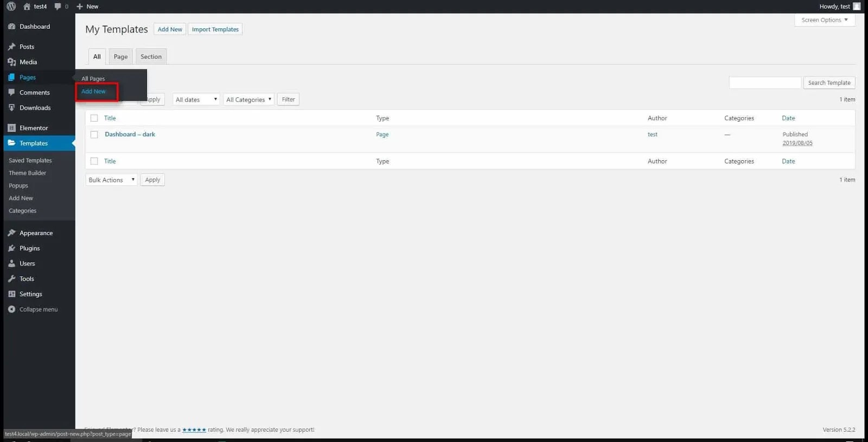Click the Collapse menu arrow icon
This screenshot has height=442, width=868.
point(11,309)
